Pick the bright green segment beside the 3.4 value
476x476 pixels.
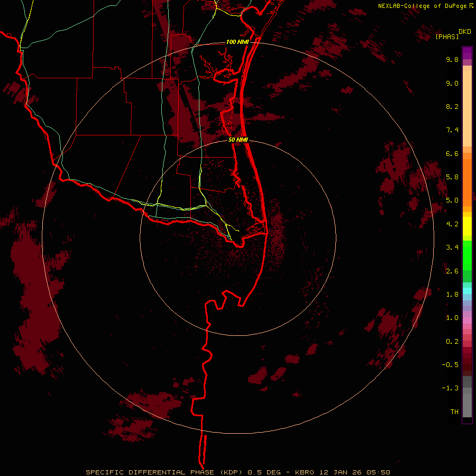tap(467, 255)
